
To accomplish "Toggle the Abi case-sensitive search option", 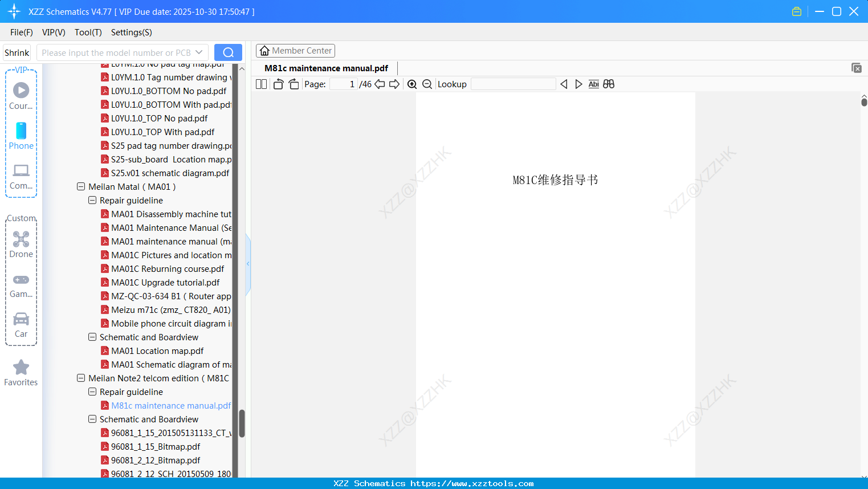I will 593,84.
